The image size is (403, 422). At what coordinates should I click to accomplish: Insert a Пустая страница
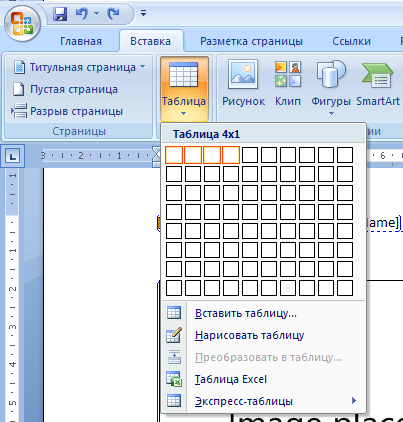[x=65, y=89]
